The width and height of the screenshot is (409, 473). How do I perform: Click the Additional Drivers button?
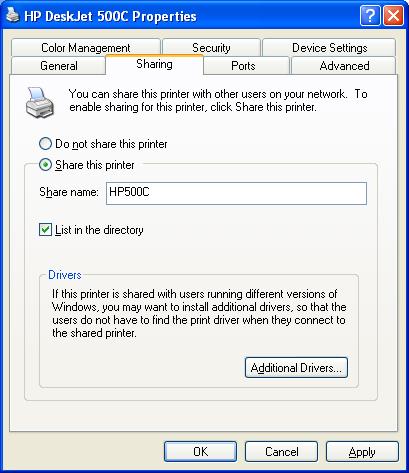tap(296, 367)
